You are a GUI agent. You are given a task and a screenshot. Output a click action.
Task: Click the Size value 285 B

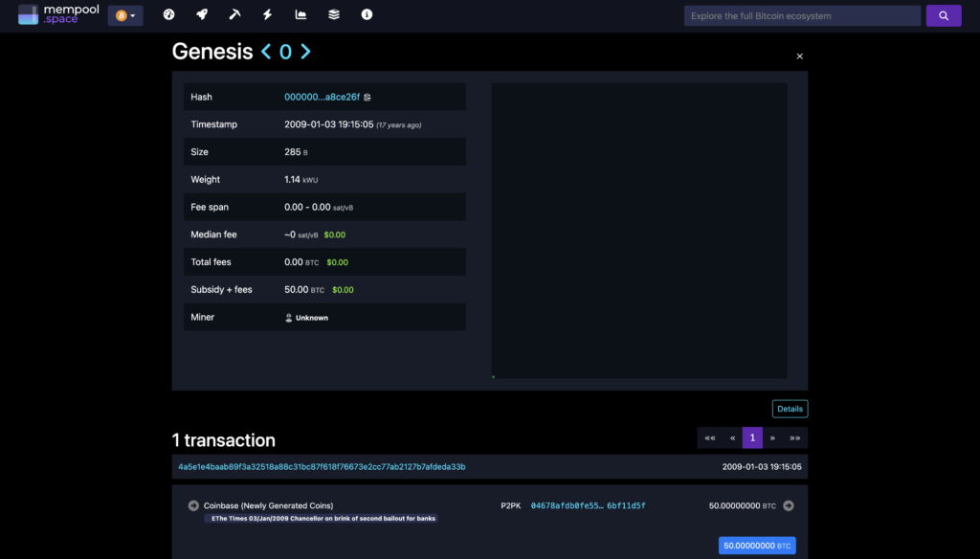(296, 152)
